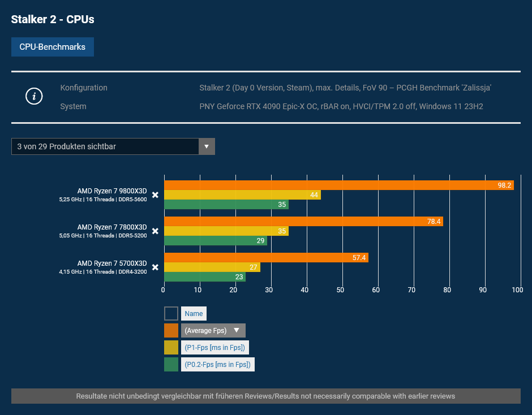Click the axis value 100

pos(517,290)
